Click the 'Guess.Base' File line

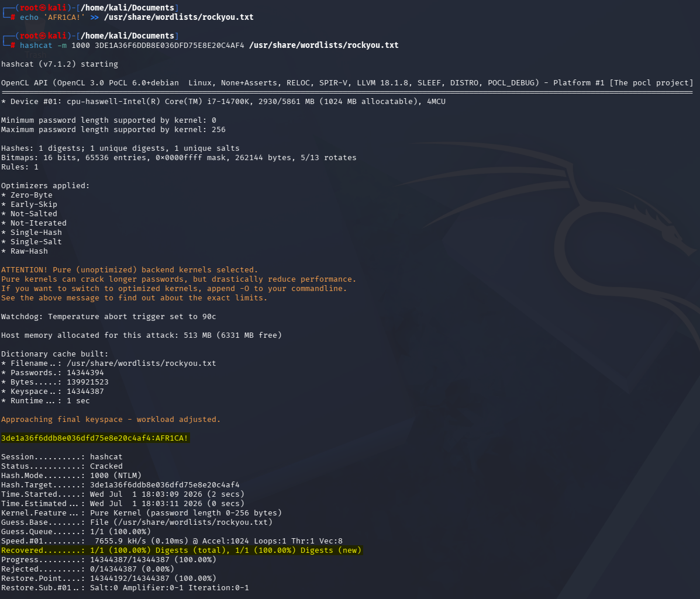[x=137, y=522]
